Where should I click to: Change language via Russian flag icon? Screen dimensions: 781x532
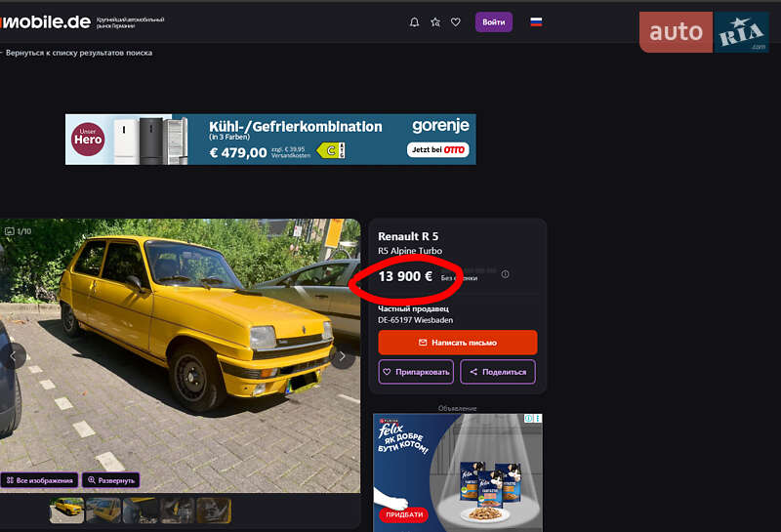coord(536,21)
